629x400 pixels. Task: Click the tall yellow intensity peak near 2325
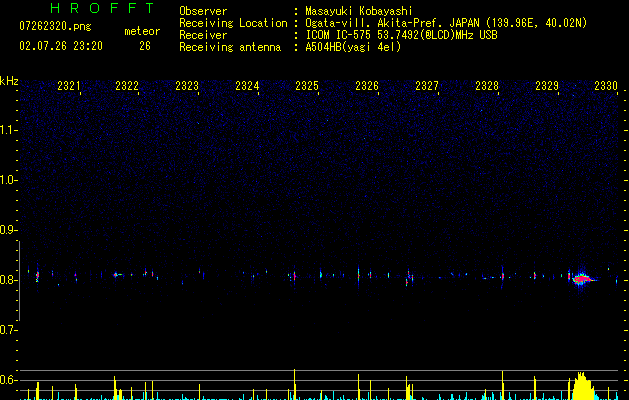tap(294, 384)
